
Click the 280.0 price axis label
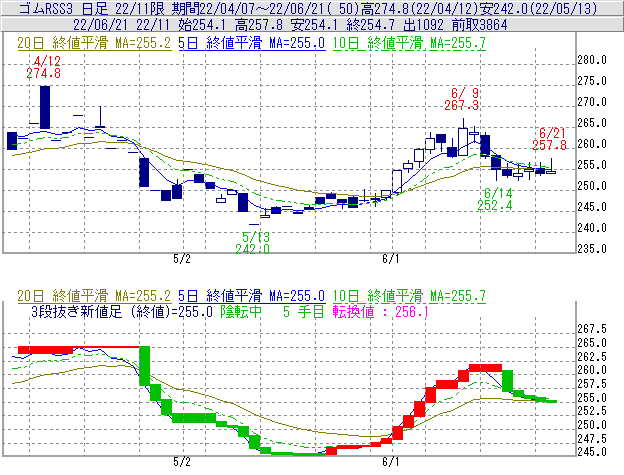[592, 60]
